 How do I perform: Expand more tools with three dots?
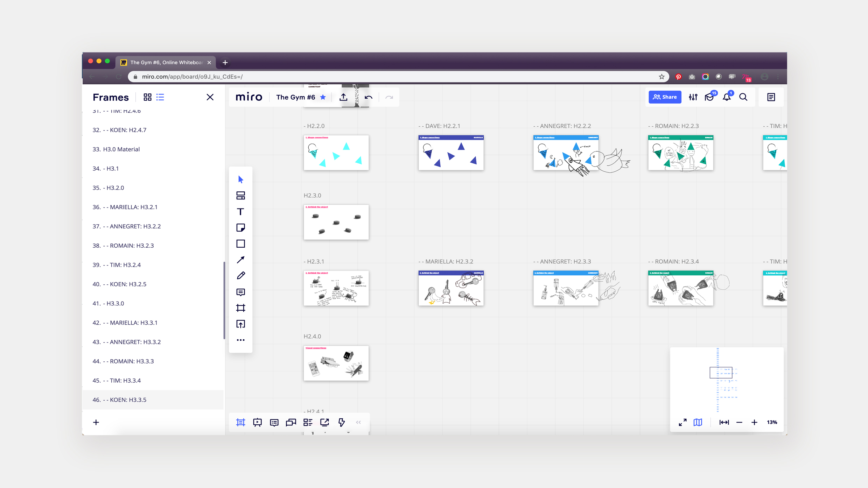click(240, 340)
